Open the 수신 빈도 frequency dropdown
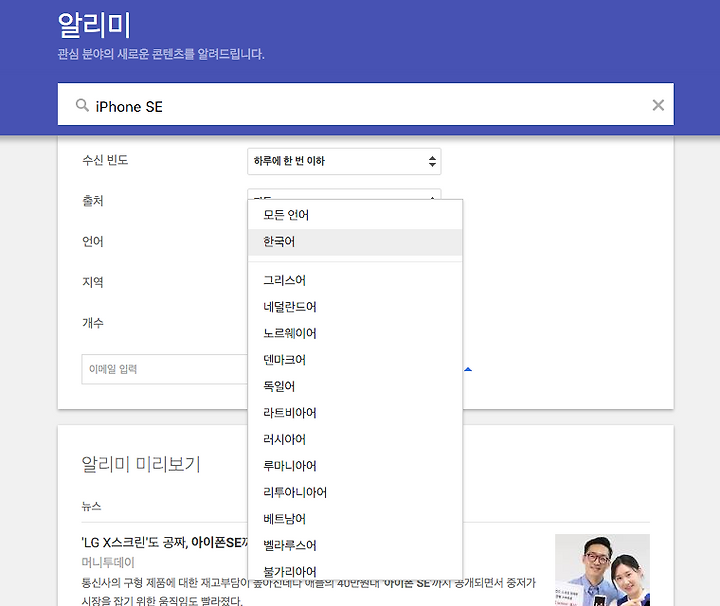 [x=344, y=161]
